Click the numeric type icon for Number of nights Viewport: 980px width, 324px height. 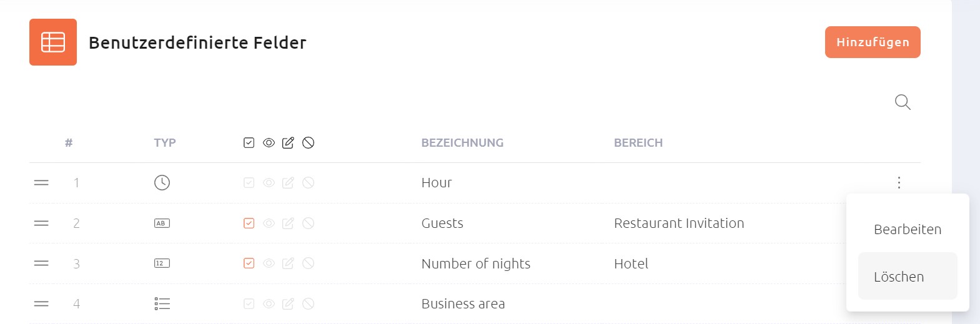point(162,263)
